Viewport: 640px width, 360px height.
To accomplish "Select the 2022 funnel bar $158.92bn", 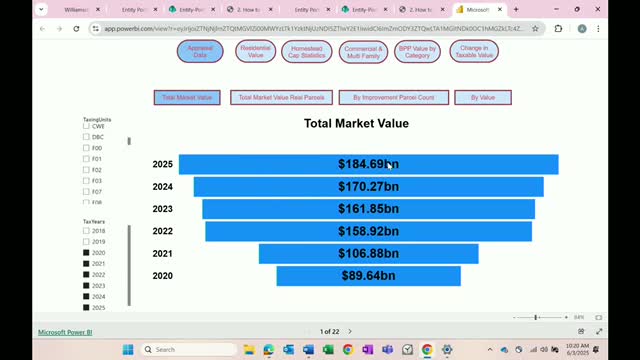I will pyautogui.click(x=369, y=231).
